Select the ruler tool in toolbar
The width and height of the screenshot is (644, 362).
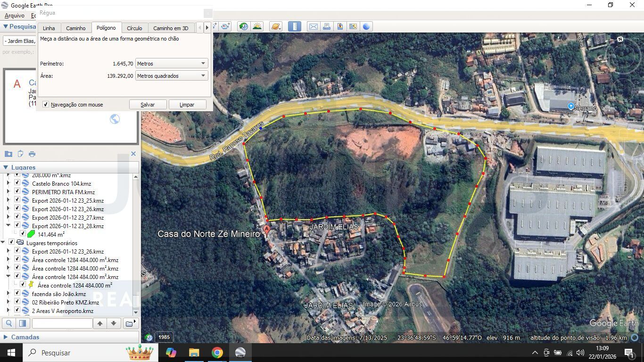pos(294,26)
